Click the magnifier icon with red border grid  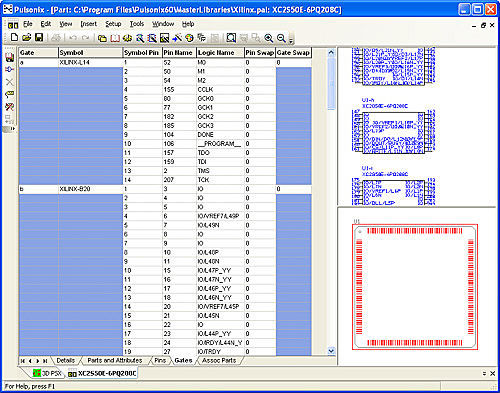click(152, 38)
